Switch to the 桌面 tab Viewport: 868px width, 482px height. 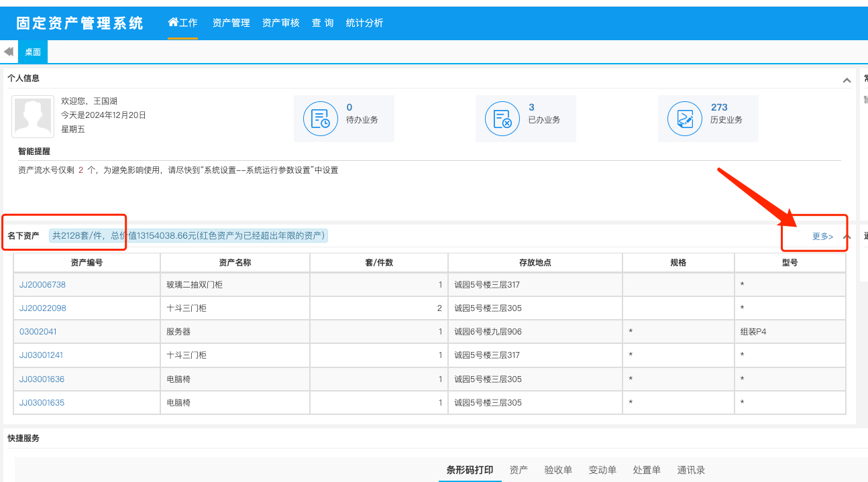point(33,52)
